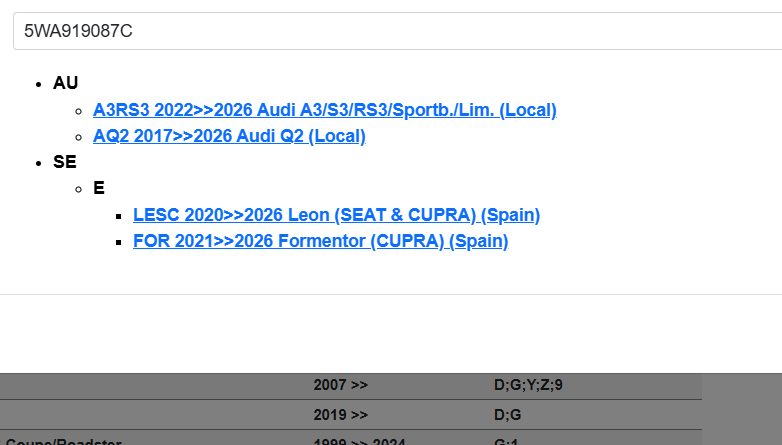Click the bullet marker beside AU

tap(38, 84)
